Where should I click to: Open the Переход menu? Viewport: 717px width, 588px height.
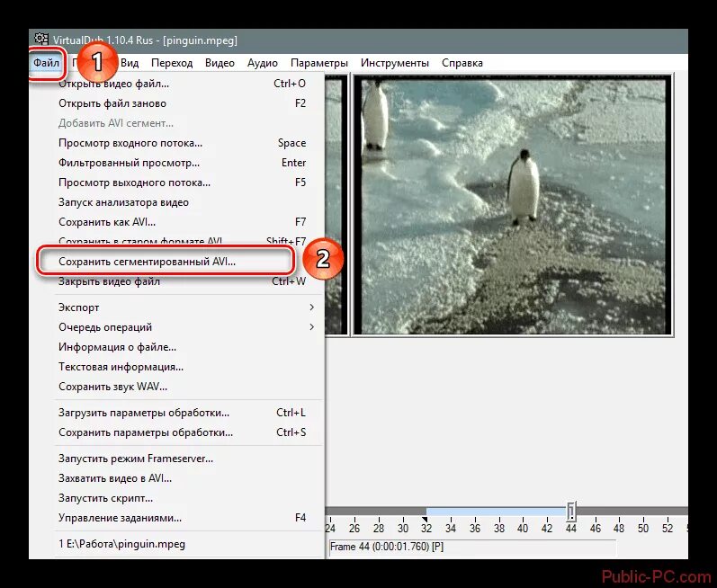(x=172, y=63)
